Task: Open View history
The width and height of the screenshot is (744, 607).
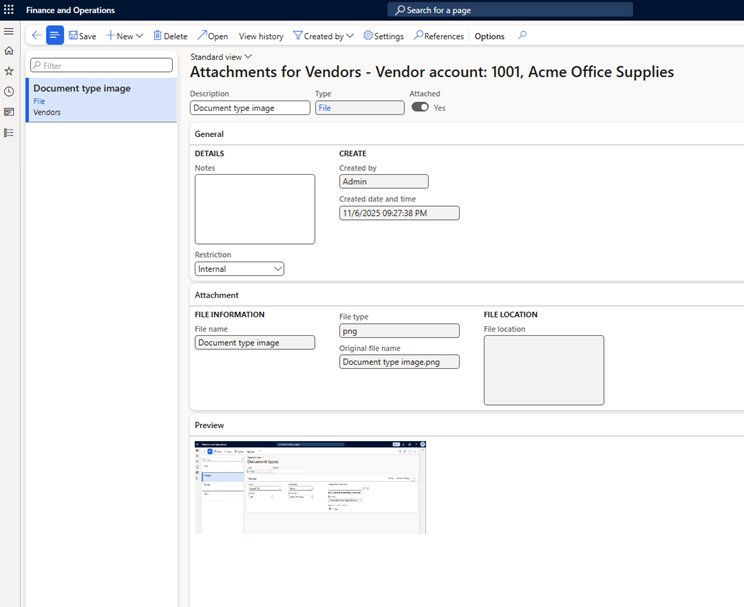Action: tap(261, 36)
